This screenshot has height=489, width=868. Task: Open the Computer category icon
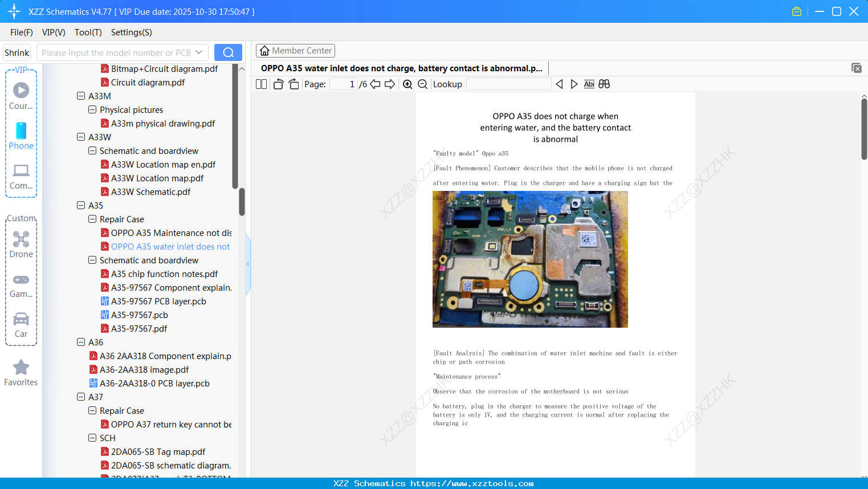click(21, 176)
